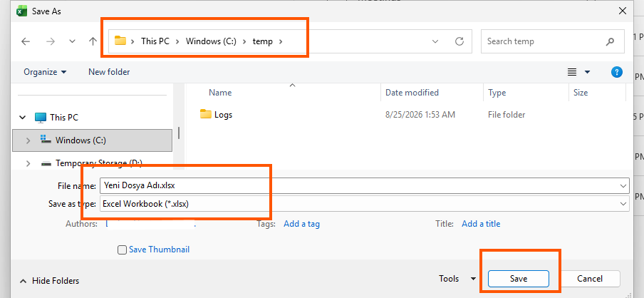Sort by the Name column header

coord(220,93)
